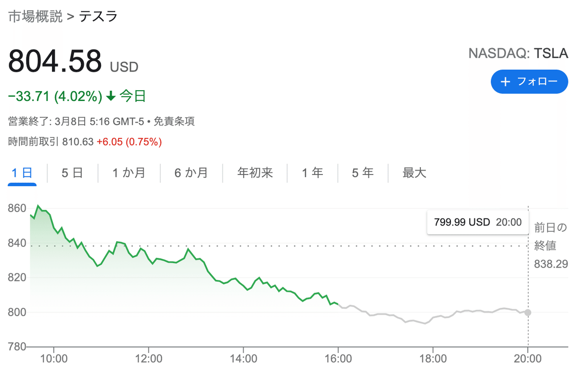This screenshot has width=588, height=374.
Task: Click the 前日の終値 838.29 label
Action: click(x=551, y=246)
